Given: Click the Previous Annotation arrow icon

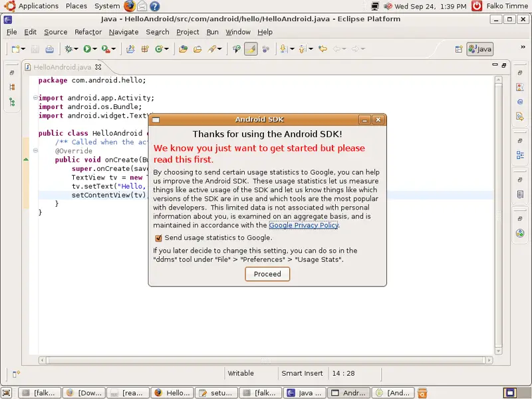Looking at the screenshot, I should (x=303, y=49).
